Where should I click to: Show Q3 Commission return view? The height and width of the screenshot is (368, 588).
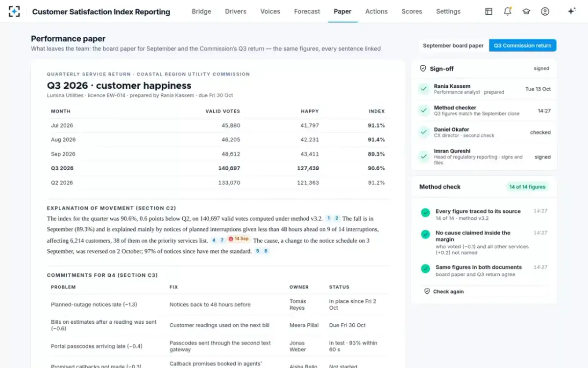[522, 46]
